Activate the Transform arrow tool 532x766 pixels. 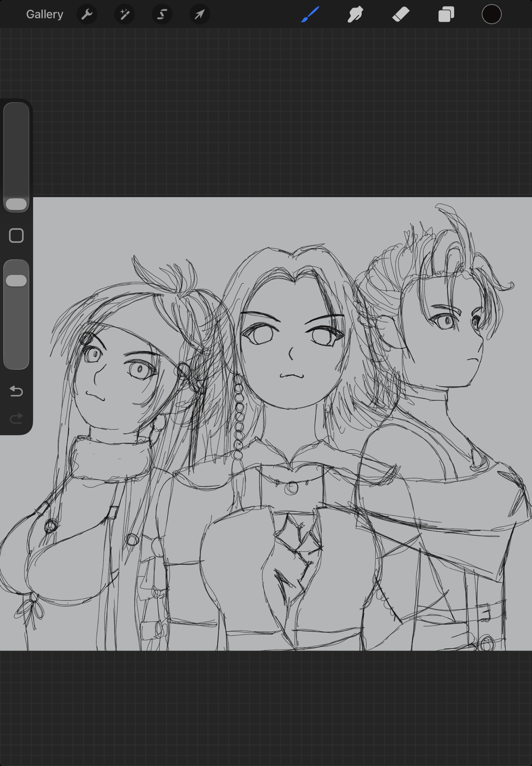coord(200,15)
